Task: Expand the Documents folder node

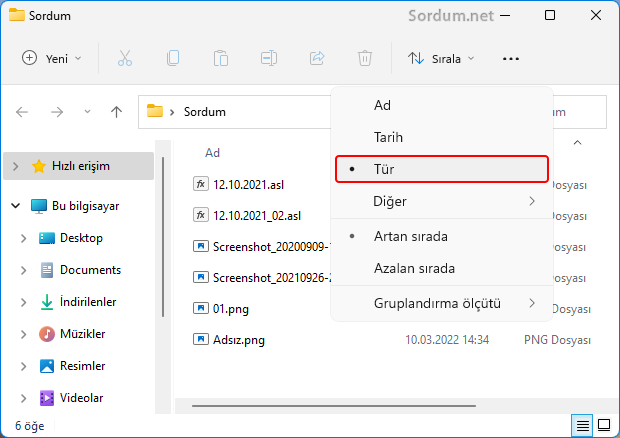Action: pos(23,270)
